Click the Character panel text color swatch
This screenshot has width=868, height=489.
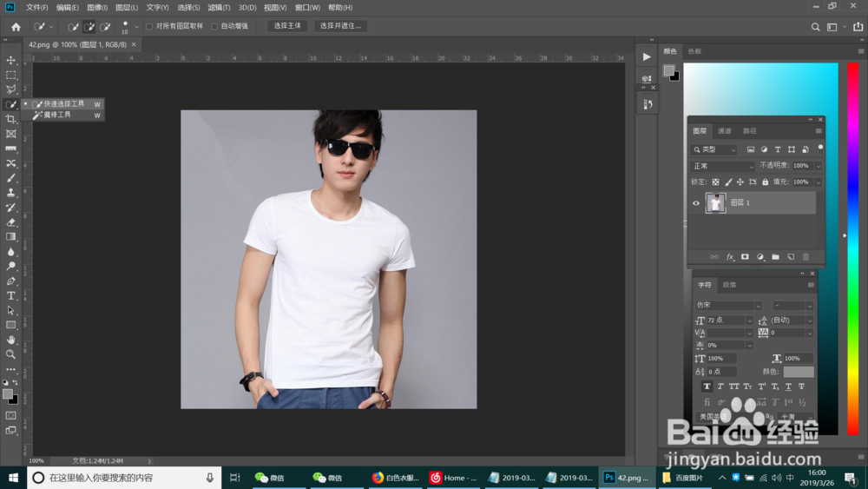pos(799,372)
